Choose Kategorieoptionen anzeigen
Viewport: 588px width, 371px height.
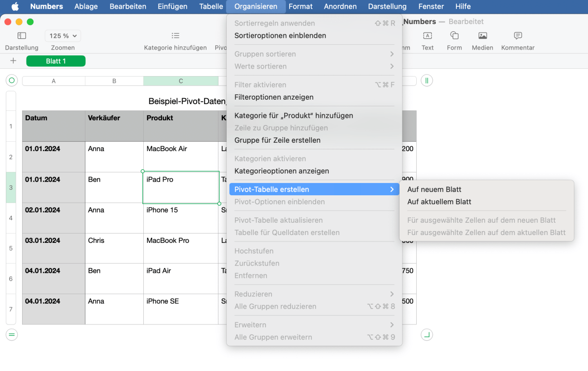pos(314,171)
